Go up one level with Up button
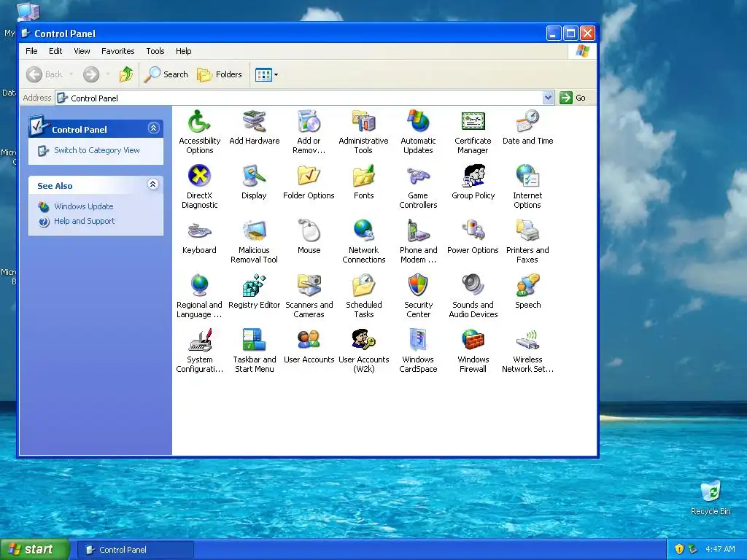 [x=126, y=74]
